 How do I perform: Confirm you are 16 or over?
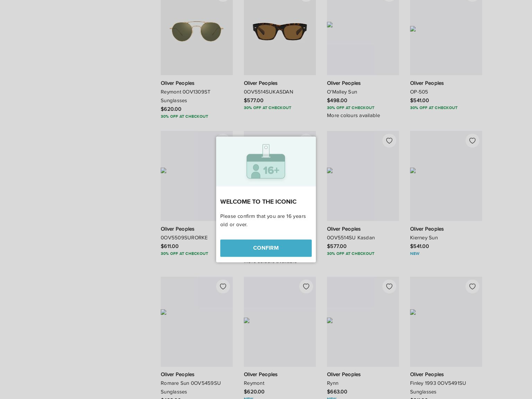[266, 248]
